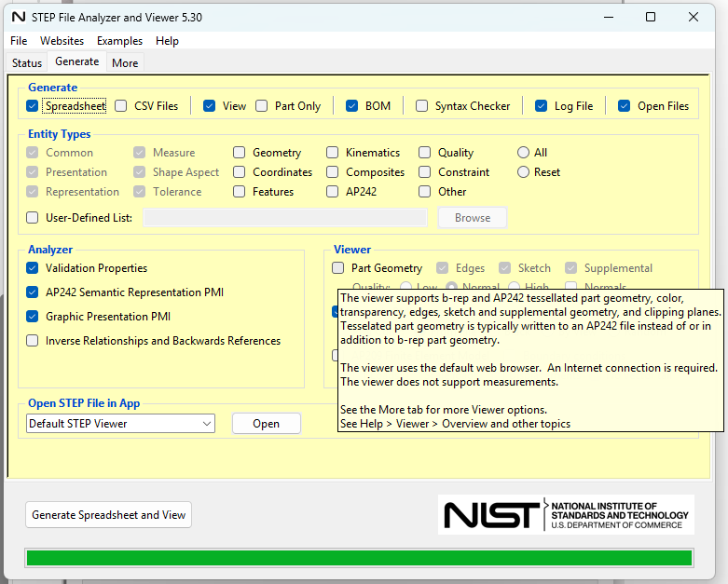Uncheck the BOM checkbox

[x=352, y=106]
